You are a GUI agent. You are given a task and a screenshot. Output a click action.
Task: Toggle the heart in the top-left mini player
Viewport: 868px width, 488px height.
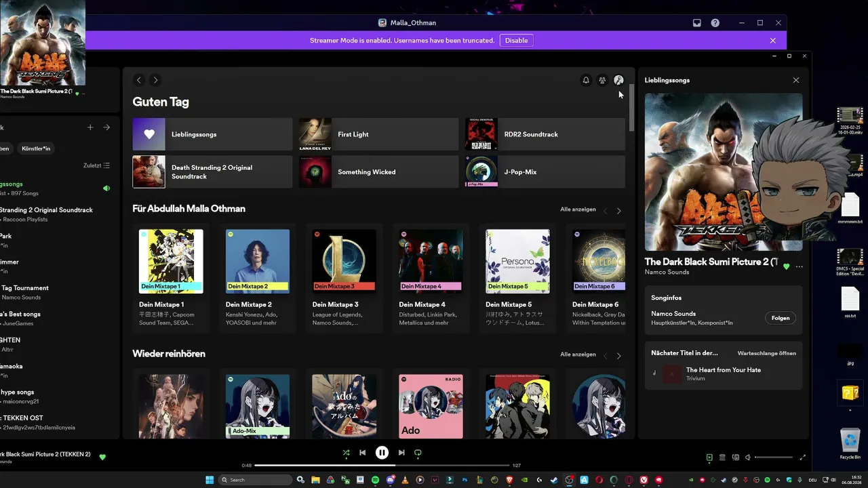(x=77, y=94)
